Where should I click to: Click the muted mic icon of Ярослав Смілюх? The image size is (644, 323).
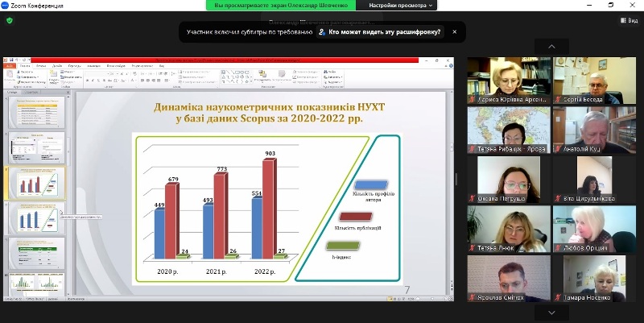[473, 297]
